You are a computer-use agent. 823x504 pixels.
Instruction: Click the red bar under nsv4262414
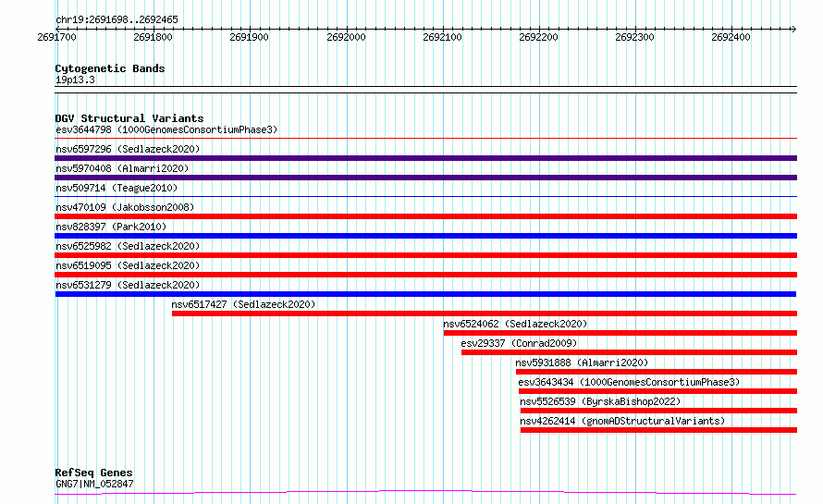tap(658, 430)
